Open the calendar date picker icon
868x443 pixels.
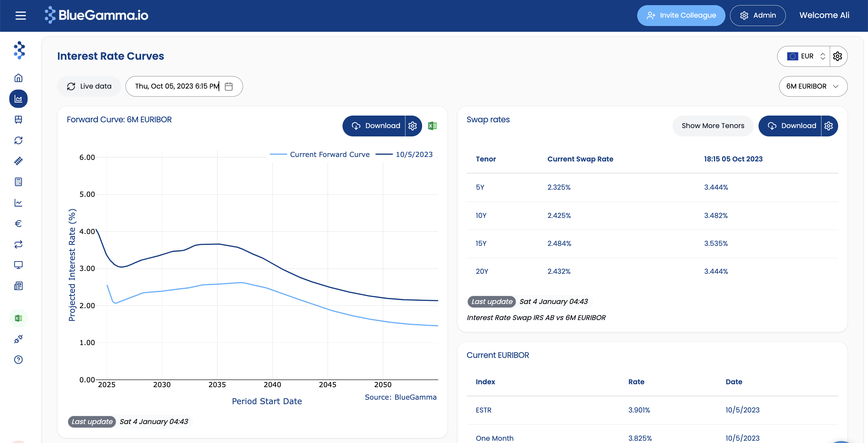pos(229,87)
